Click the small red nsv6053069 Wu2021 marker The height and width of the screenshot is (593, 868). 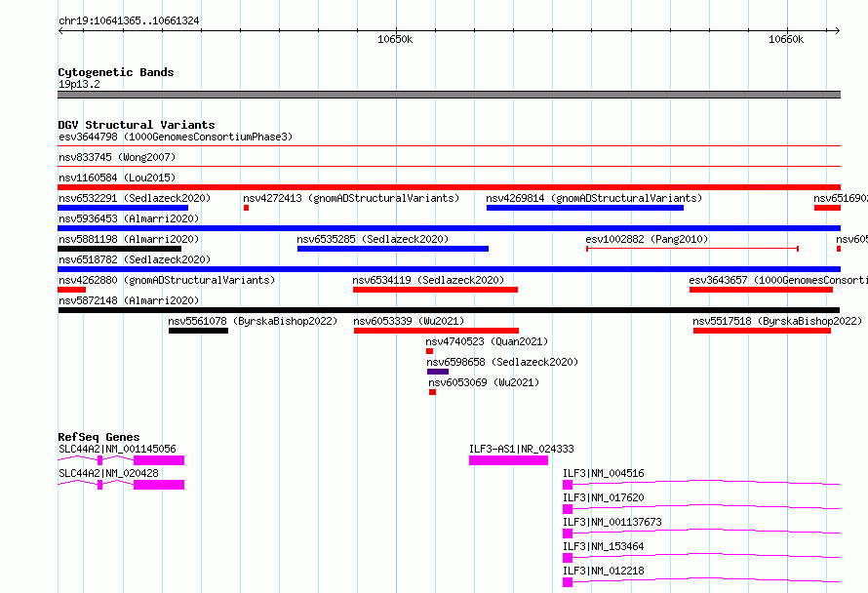(432, 392)
